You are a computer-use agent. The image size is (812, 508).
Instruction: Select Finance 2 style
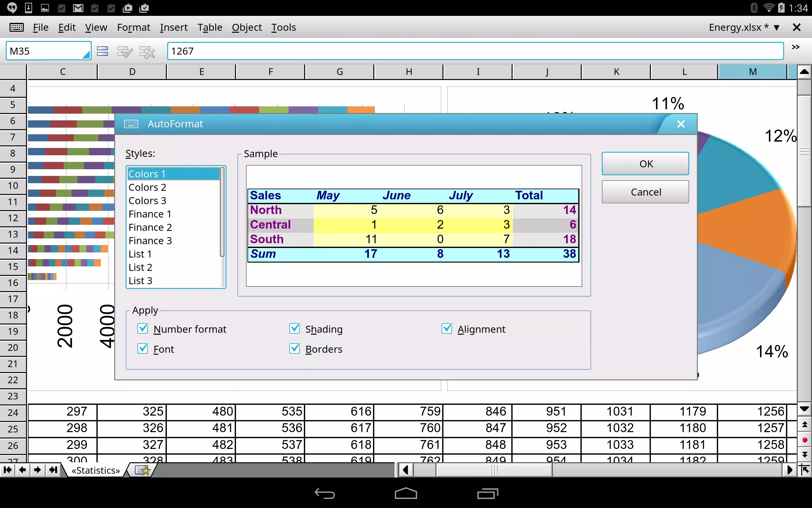[x=173, y=227]
